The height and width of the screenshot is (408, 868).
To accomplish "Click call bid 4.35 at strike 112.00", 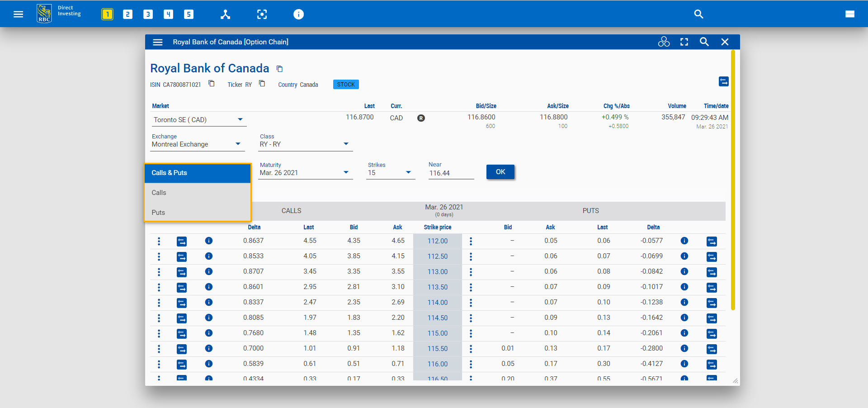I will (354, 241).
